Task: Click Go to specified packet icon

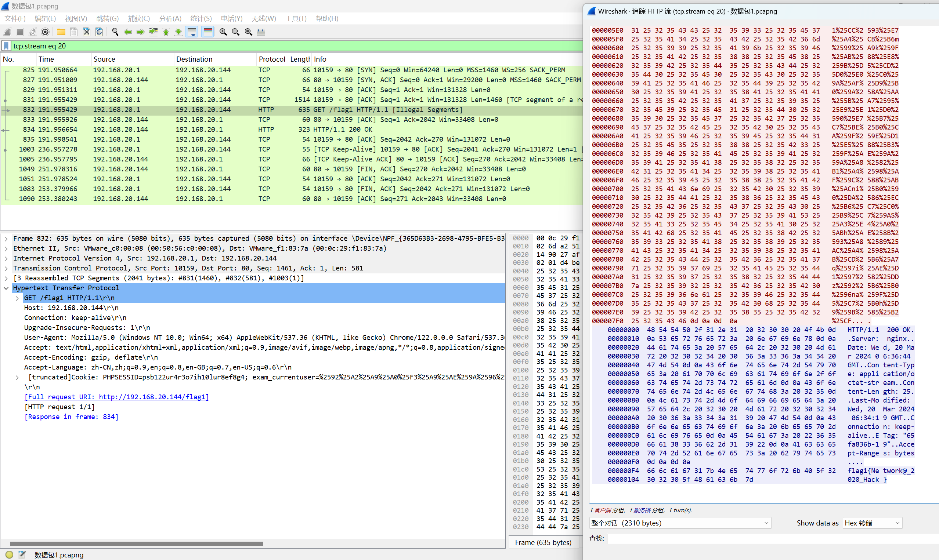Action: coord(153,32)
